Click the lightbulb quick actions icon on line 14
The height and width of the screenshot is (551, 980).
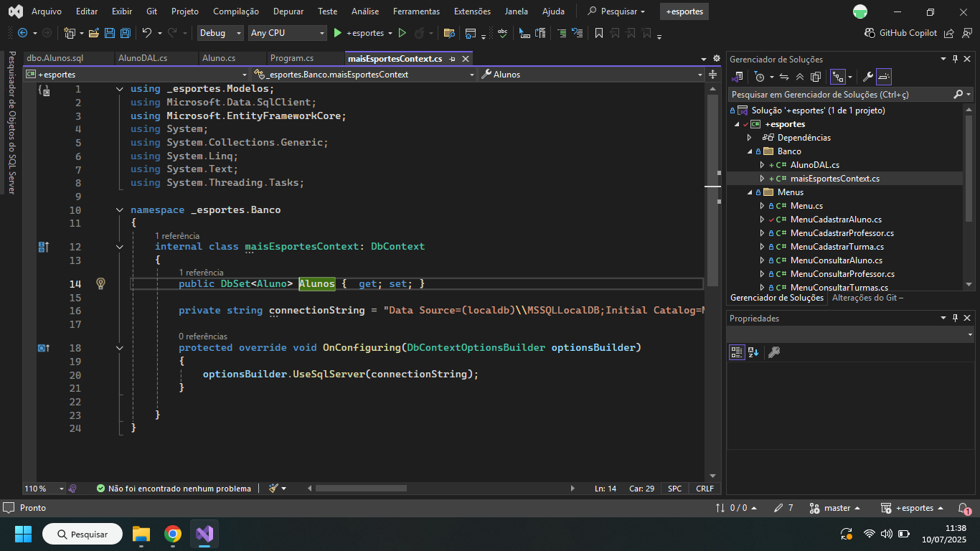[x=101, y=283]
